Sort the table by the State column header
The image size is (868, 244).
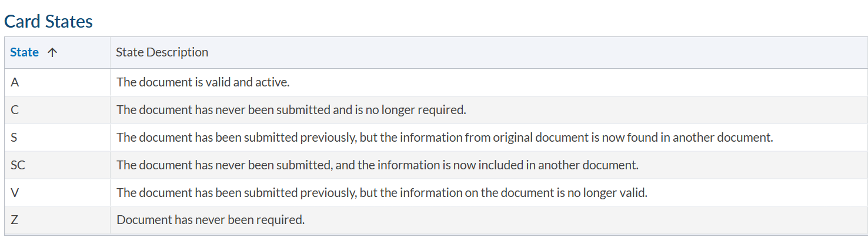[x=25, y=52]
